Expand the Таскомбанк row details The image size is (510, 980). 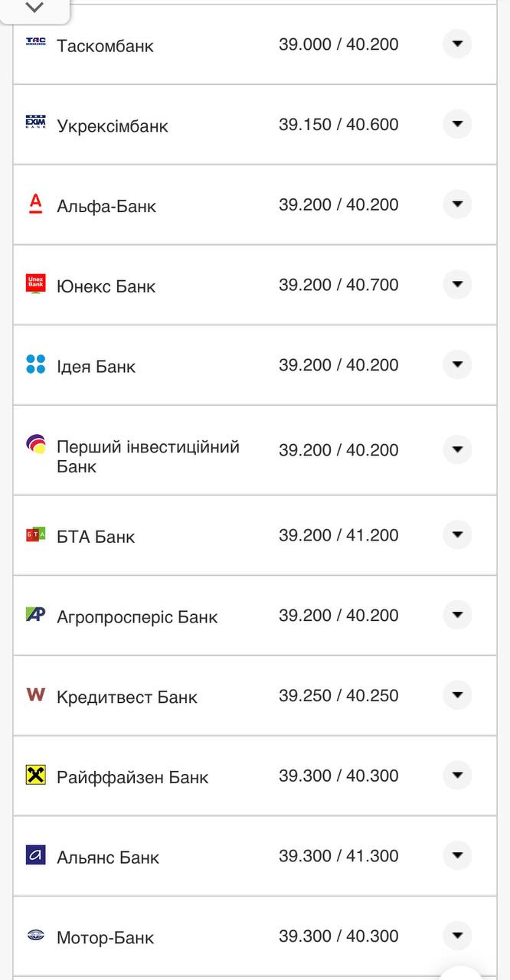(457, 44)
